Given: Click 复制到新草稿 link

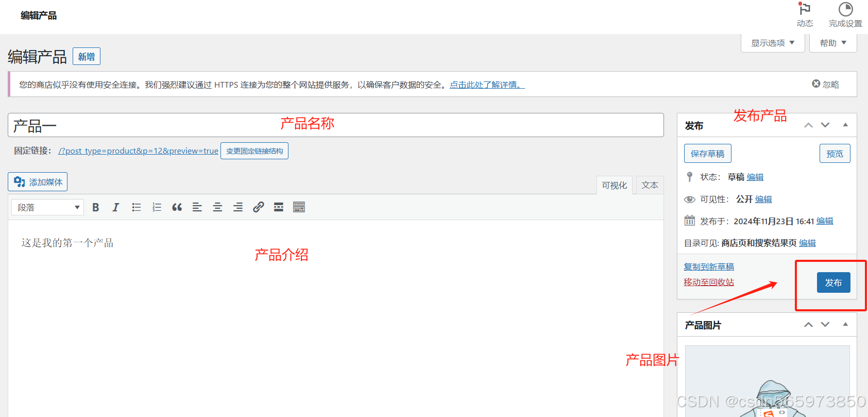Looking at the screenshot, I should coord(709,267).
